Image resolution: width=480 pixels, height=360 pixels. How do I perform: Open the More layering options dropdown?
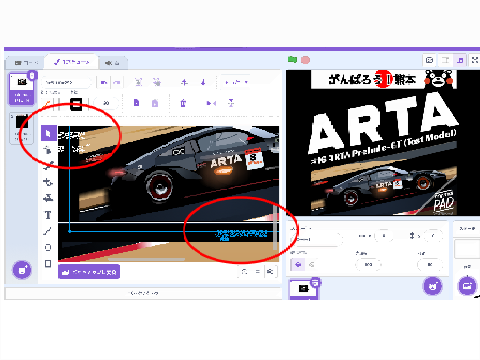click(x=236, y=82)
